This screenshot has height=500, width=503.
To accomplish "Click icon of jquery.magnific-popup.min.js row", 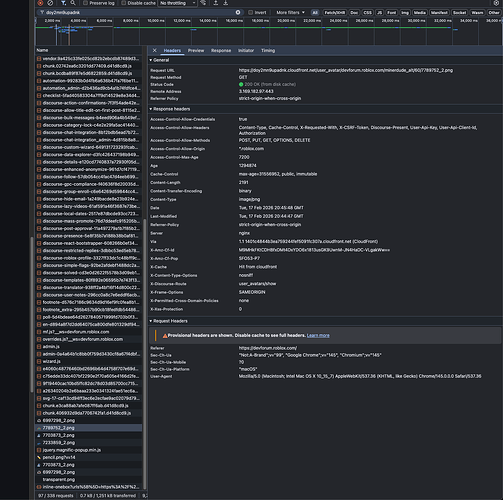I will pyautogui.click(x=39, y=450).
